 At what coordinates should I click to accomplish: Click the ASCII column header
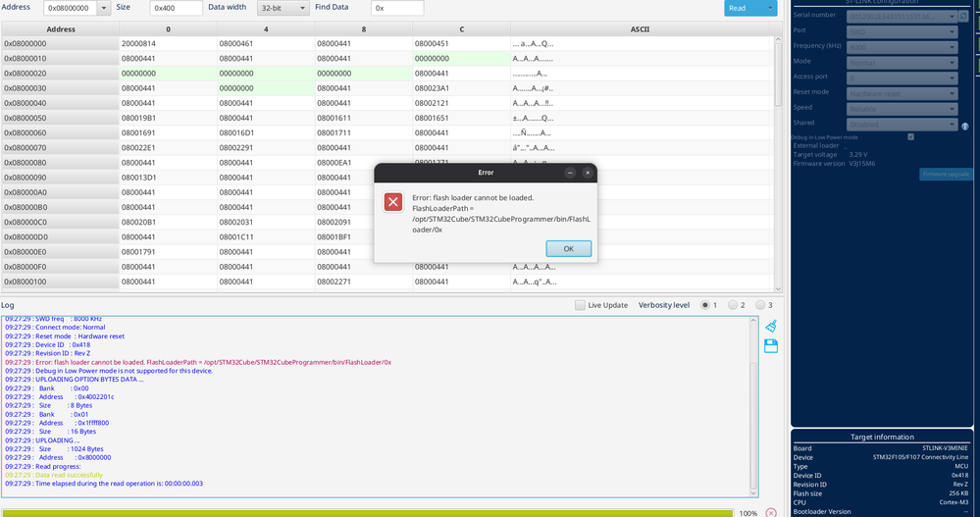(640, 28)
